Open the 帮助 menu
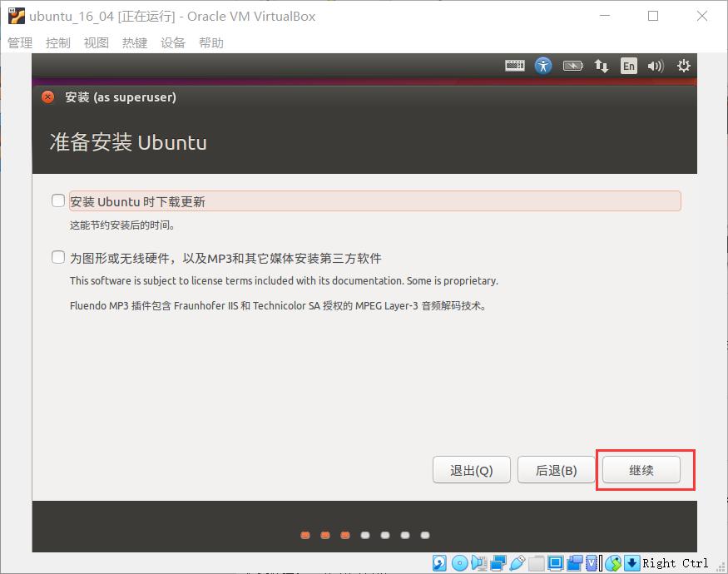 point(211,42)
